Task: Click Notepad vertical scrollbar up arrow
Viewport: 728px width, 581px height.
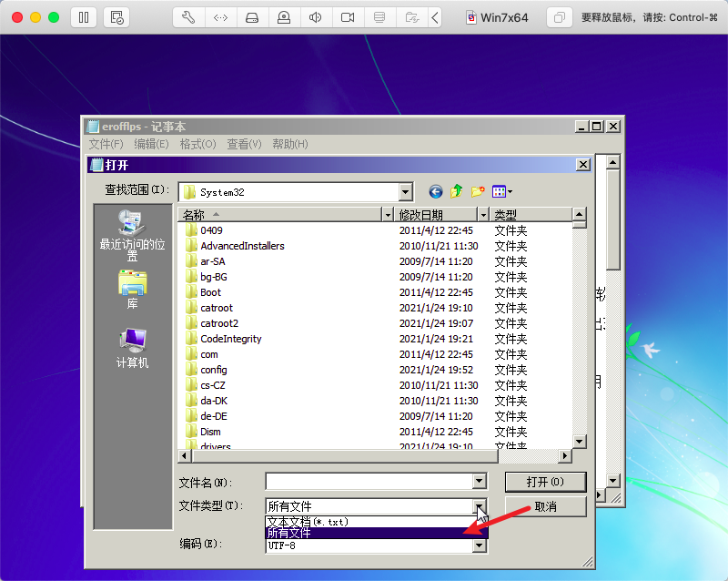Action: [612, 163]
